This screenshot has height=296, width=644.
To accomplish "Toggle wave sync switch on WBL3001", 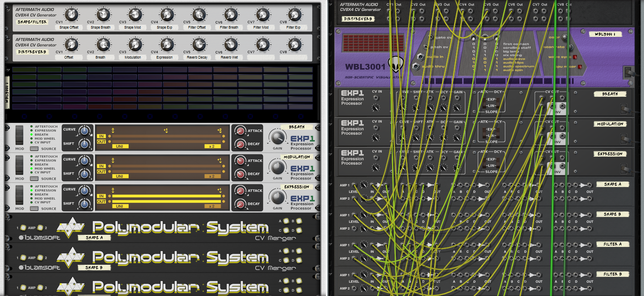I will 574,57.
